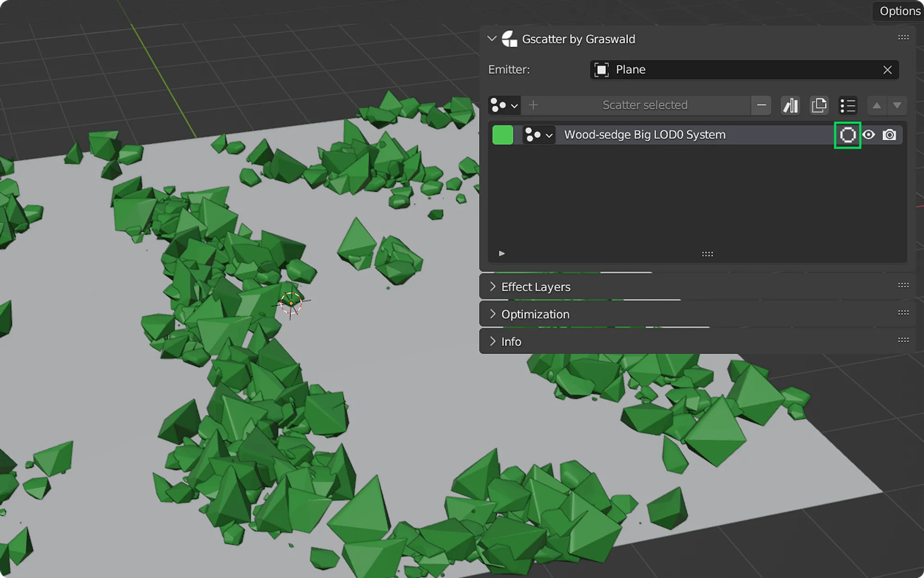
Task: Move scatter system down with arrow
Action: [x=897, y=105]
